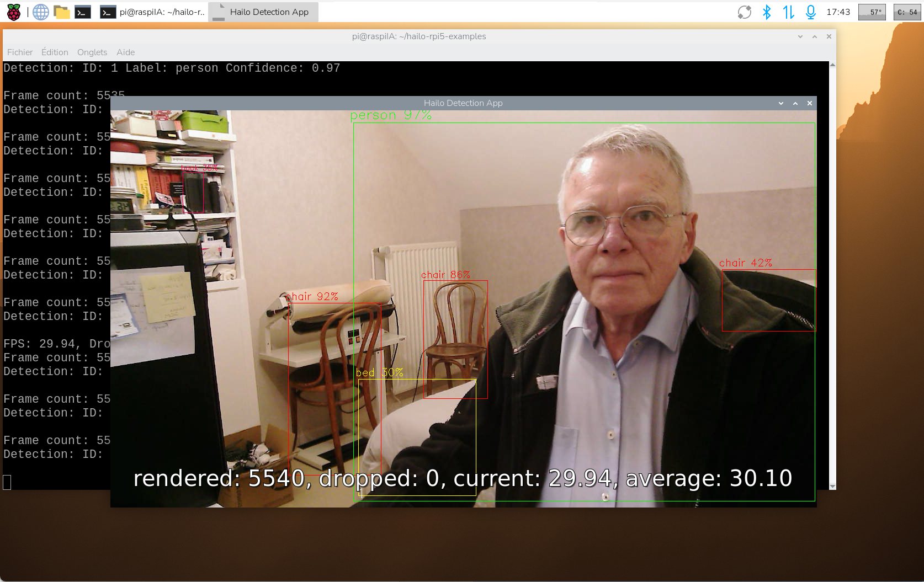Click the clock showing 17:43
924x582 pixels.
[x=838, y=12]
